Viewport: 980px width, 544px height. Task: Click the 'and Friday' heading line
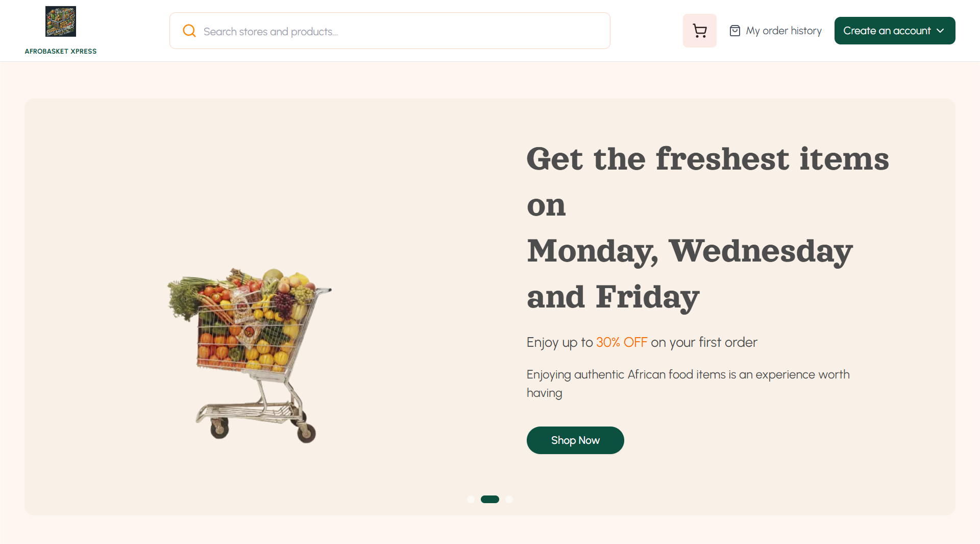coord(612,297)
